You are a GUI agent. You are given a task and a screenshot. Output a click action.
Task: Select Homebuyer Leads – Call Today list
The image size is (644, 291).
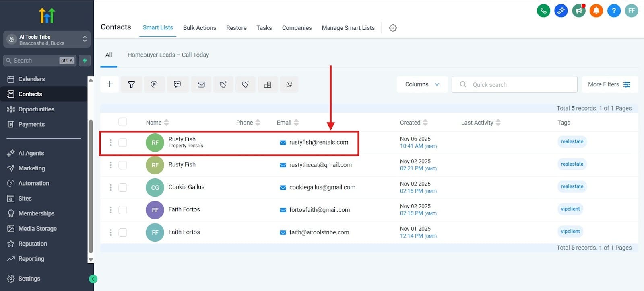(168, 55)
